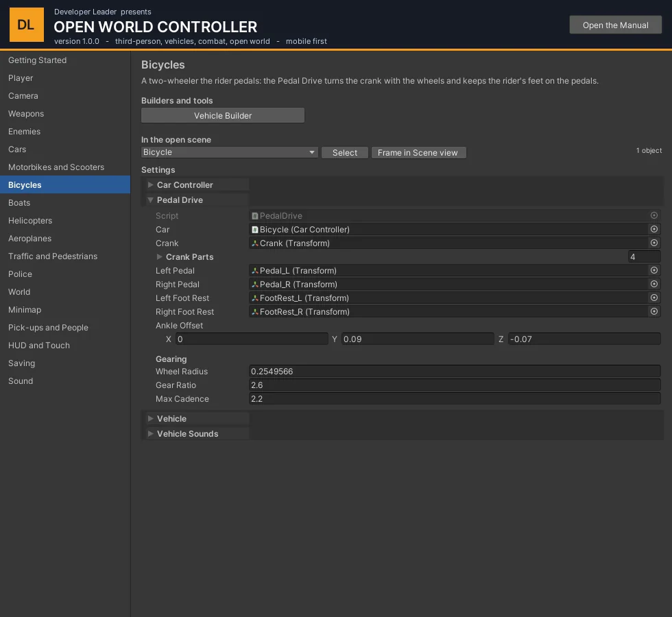Open the Getting Started page
The width and height of the screenshot is (672, 617).
click(65, 60)
